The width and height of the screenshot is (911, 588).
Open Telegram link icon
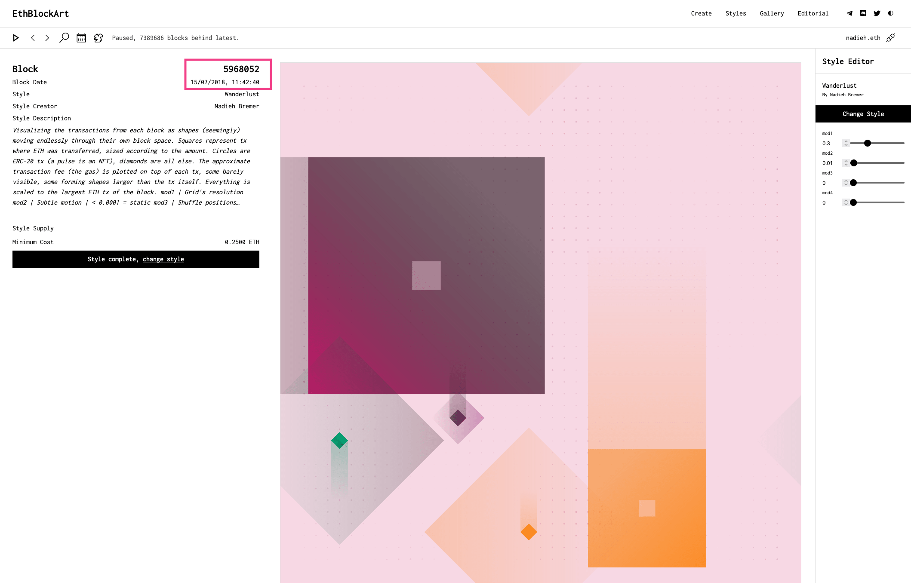(849, 13)
